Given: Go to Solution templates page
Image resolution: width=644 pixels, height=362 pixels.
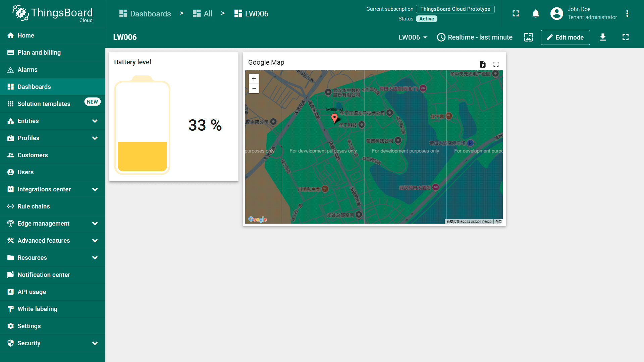Looking at the screenshot, I should (x=44, y=104).
